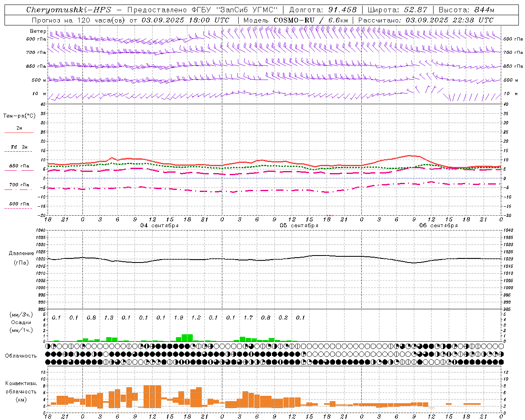Screen dimensions: 525x420
Task: Click the '05 сентября' date label
Action: click(299, 226)
